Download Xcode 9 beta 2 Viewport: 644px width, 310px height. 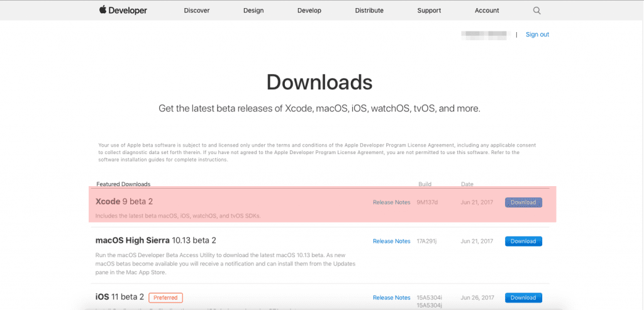[x=523, y=202]
